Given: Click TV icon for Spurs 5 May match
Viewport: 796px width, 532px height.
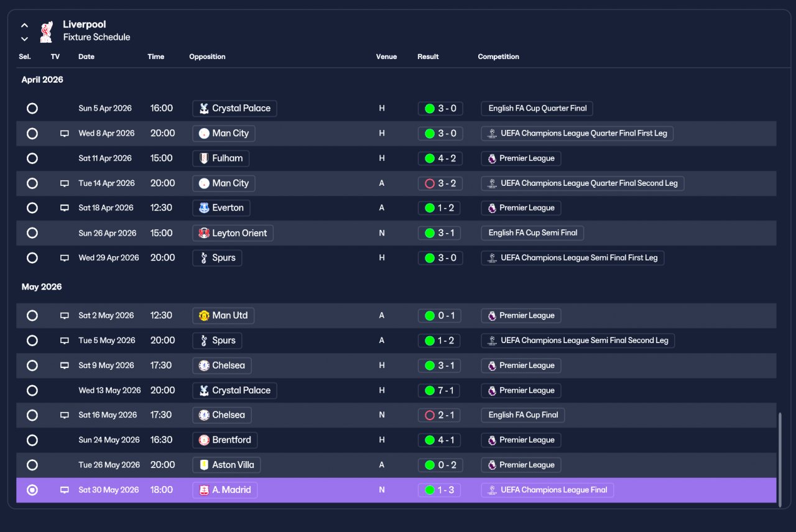Looking at the screenshot, I should coord(65,341).
